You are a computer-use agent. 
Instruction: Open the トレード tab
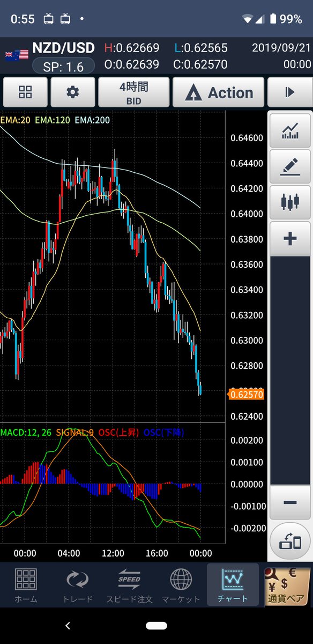tap(78, 585)
